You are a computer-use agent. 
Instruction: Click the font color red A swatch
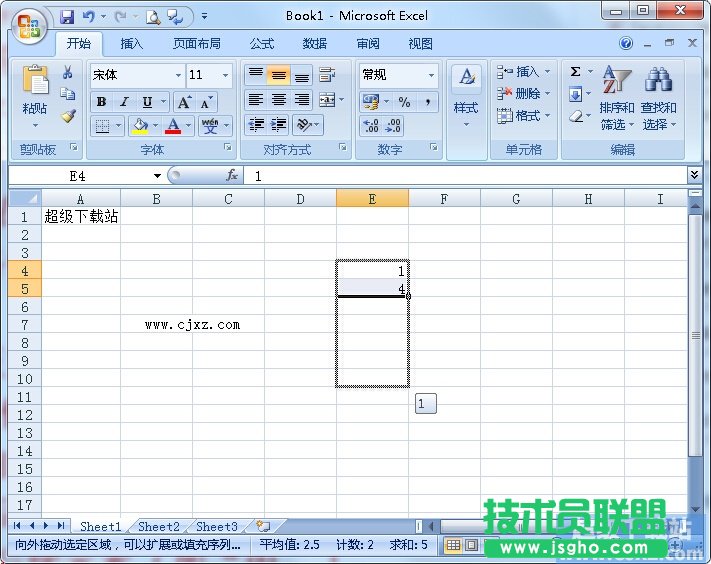click(x=173, y=126)
